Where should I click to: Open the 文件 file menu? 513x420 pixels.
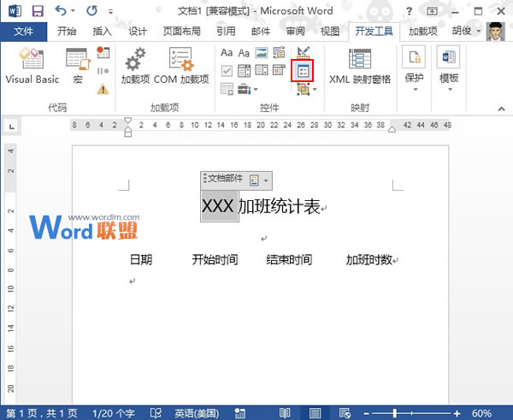tap(24, 32)
